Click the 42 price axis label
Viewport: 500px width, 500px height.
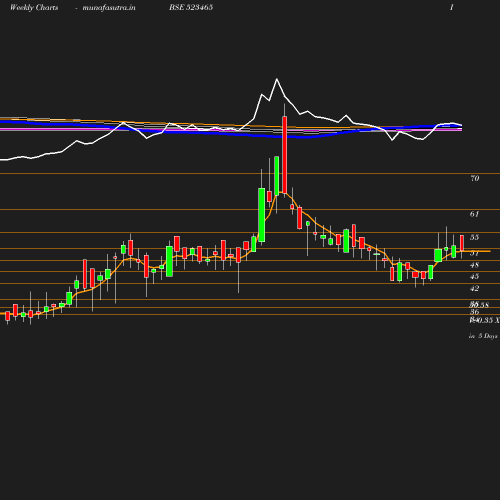tap(474, 288)
